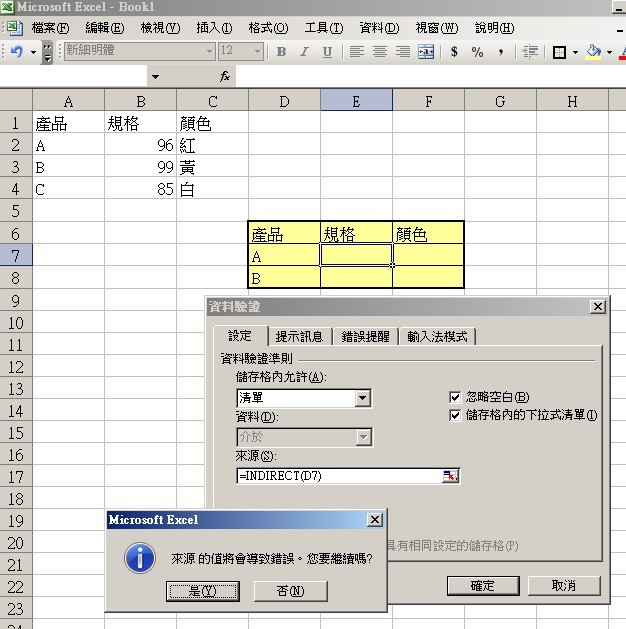Click the formula bar input area

coord(431,76)
